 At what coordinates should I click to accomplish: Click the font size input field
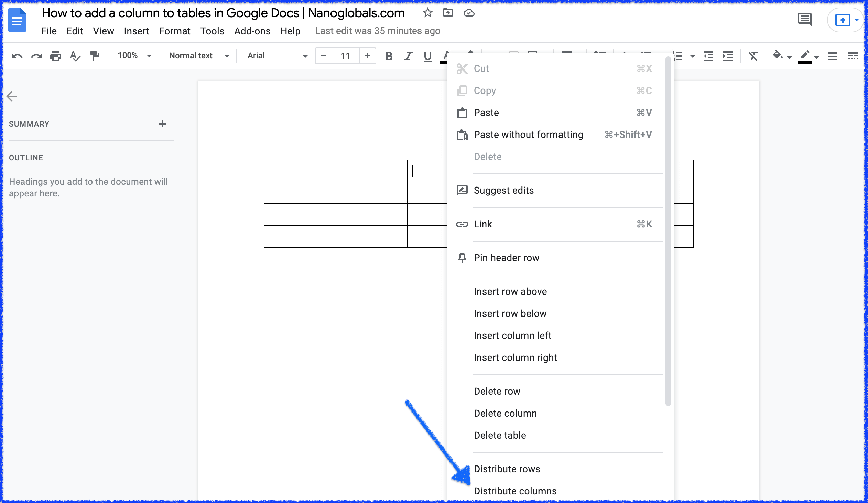point(345,56)
